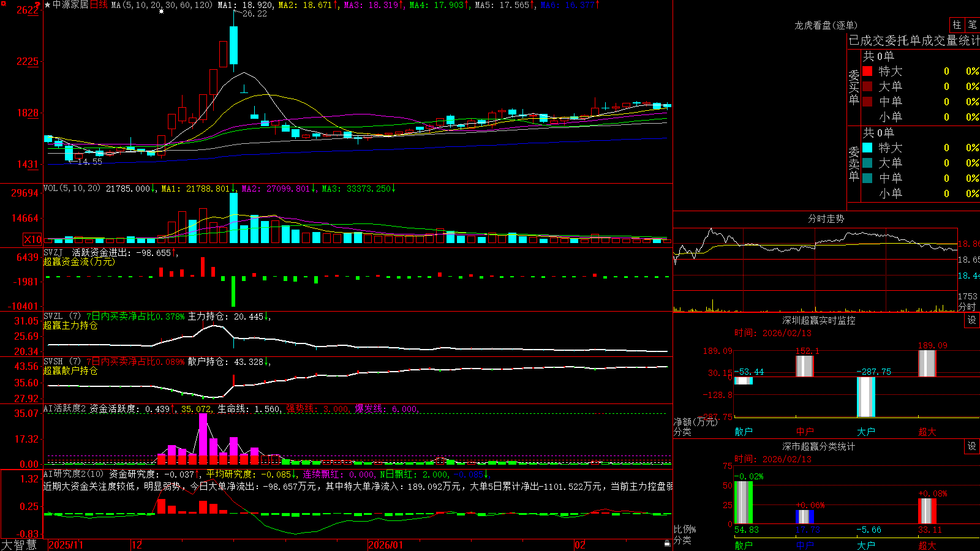This screenshot has height=551, width=980.
Task: Open 设 settings for 深圳超赢实时监控
Action: point(972,320)
